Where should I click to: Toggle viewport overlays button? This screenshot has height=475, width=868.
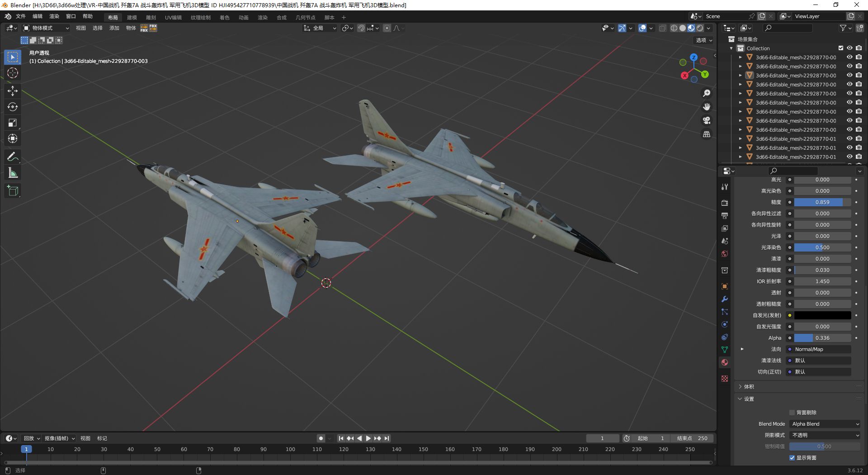[x=642, y=28]
